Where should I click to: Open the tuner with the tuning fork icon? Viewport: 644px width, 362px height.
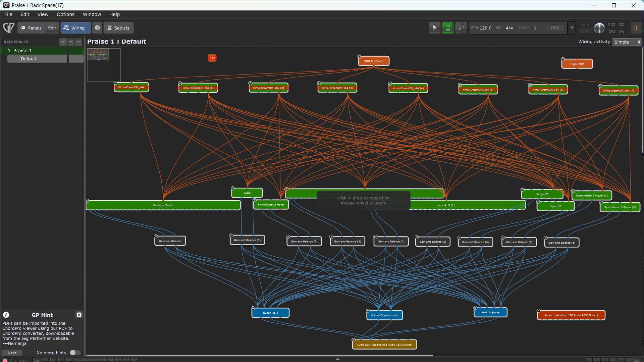pyautogui.click(x=461, y=28)
